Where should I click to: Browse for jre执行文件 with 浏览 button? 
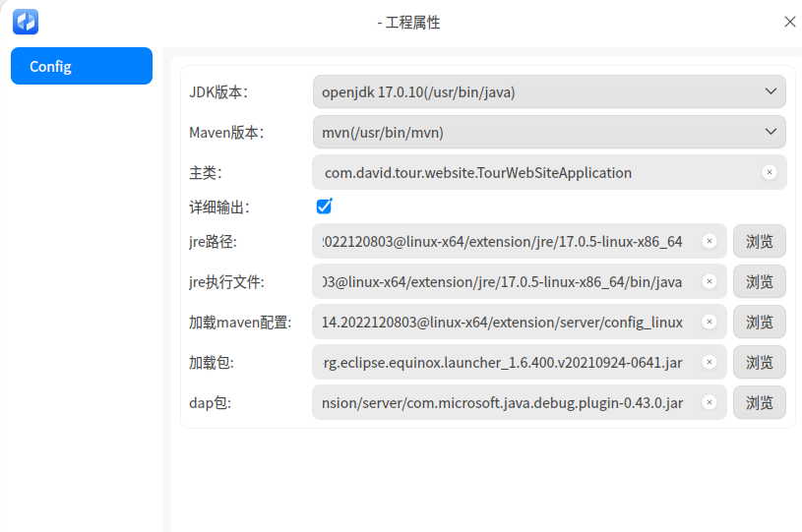[x=759, y=281]
